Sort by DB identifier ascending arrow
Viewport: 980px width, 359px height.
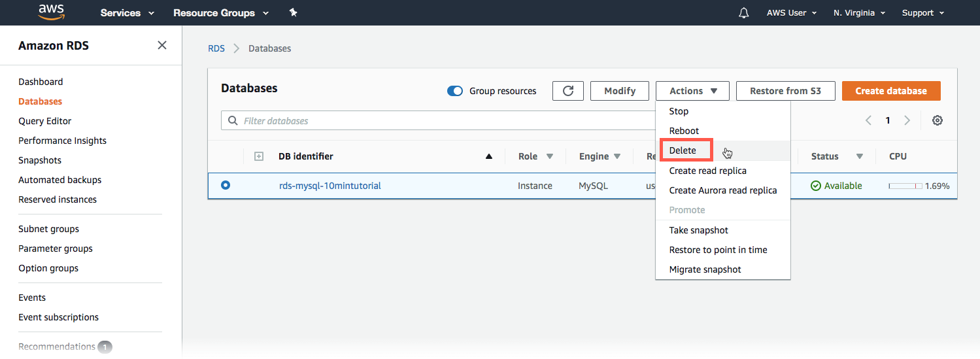[488, 156]
